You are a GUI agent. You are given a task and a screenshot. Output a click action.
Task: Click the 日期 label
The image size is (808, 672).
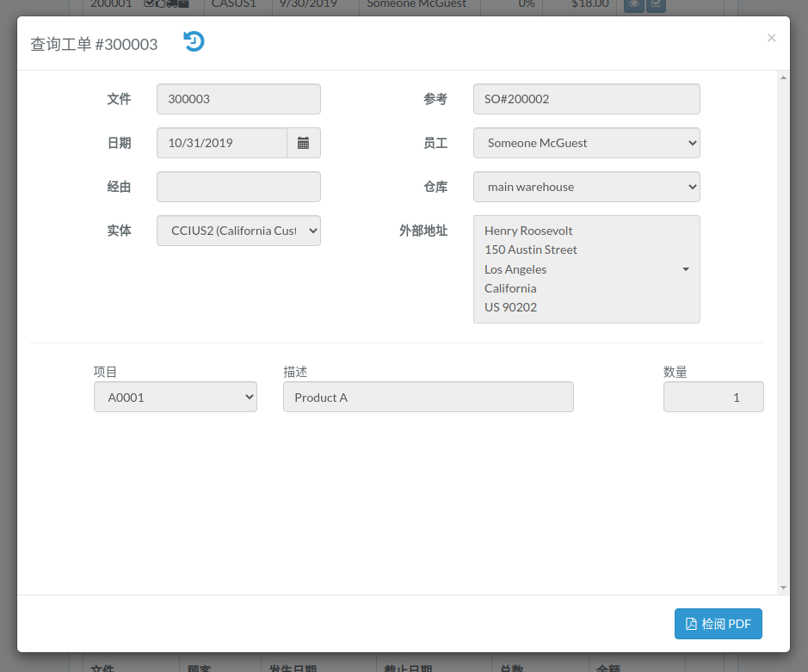click(119, 143)
